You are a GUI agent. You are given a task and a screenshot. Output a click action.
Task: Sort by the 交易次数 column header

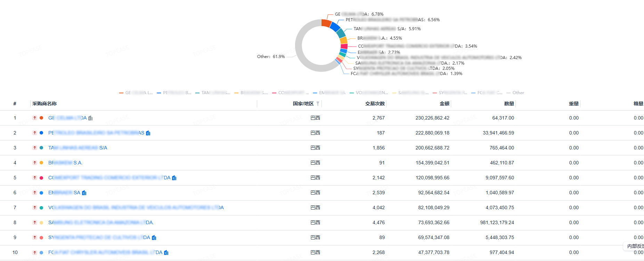point(375,104)
